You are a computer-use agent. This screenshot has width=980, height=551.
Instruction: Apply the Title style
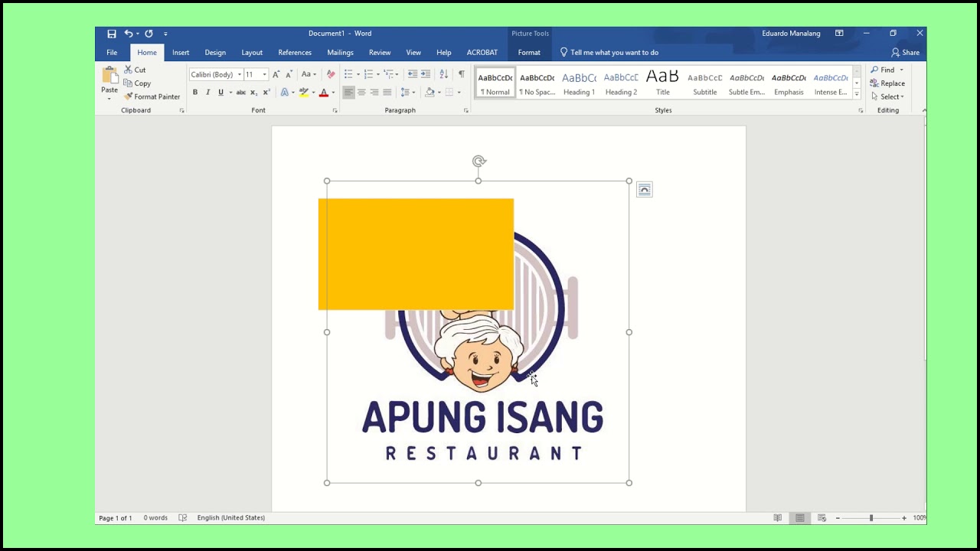click(662, 83)
